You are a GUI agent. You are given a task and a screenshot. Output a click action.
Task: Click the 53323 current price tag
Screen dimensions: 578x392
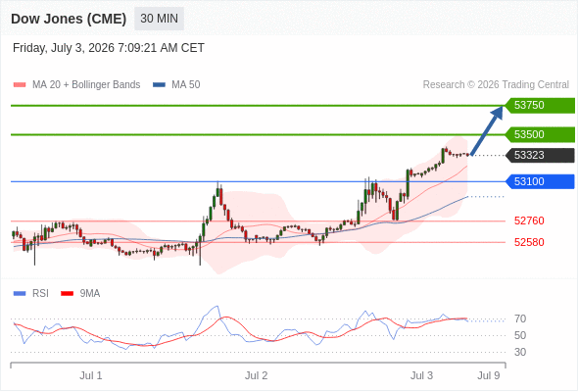pyautogui.click(x=540, y=155)
